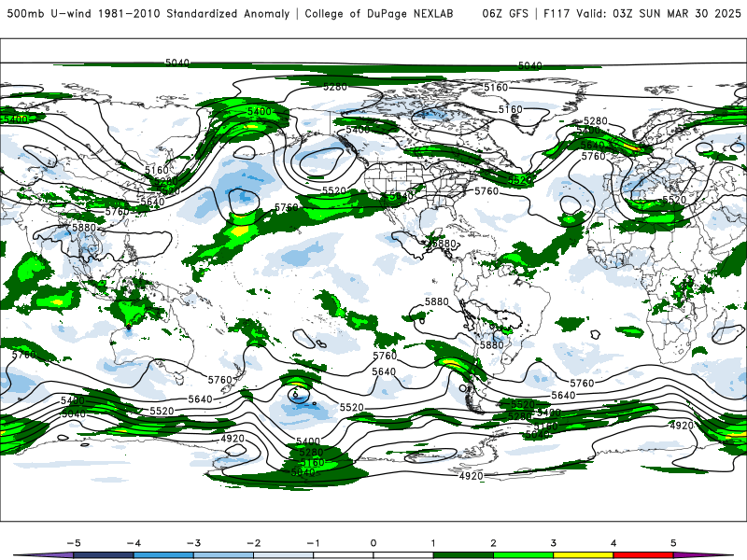Viewport: 747px width, 560px height.
Task: Click the blue -4 to -3 colorbar segment
Action: [163, 555]
